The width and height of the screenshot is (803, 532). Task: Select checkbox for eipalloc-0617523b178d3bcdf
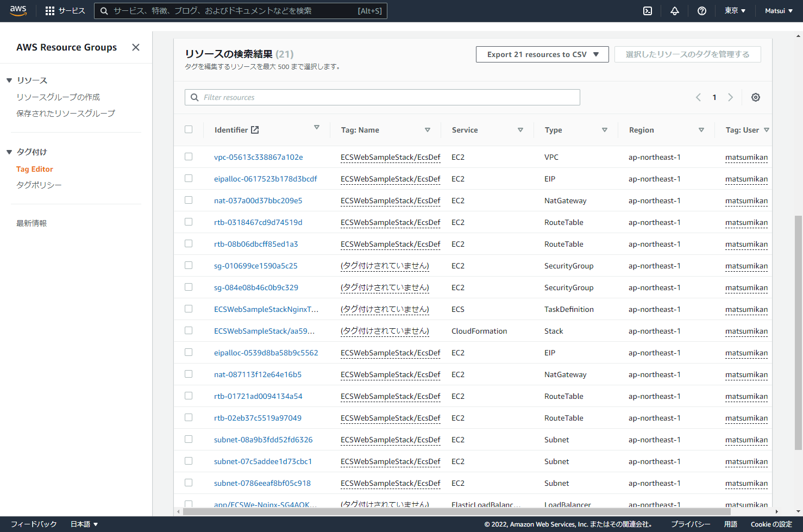(x=189, y=178)
